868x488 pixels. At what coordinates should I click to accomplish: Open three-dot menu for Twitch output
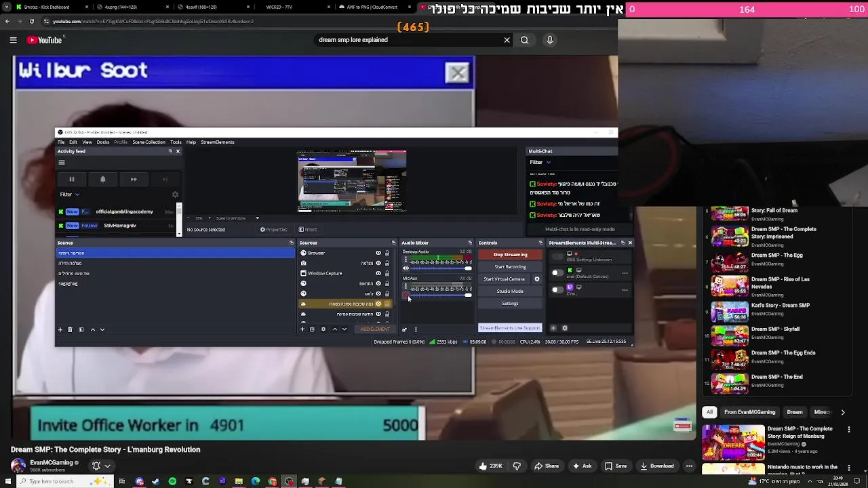[x=625, y=290]
